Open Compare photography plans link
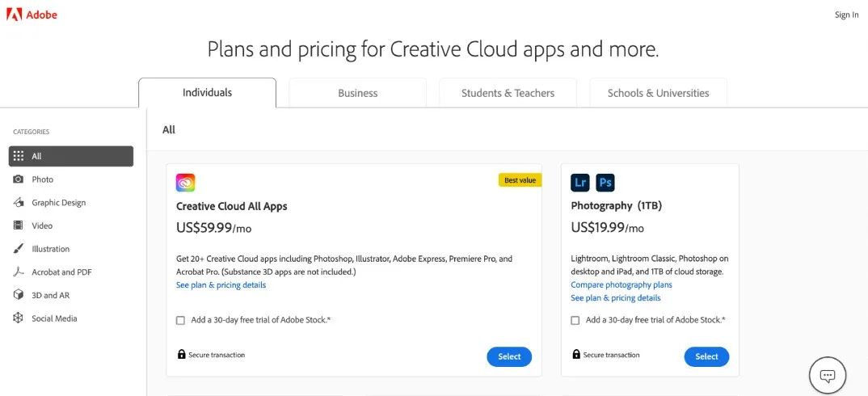This screenshot has width=868, height=396. [621, 284]
